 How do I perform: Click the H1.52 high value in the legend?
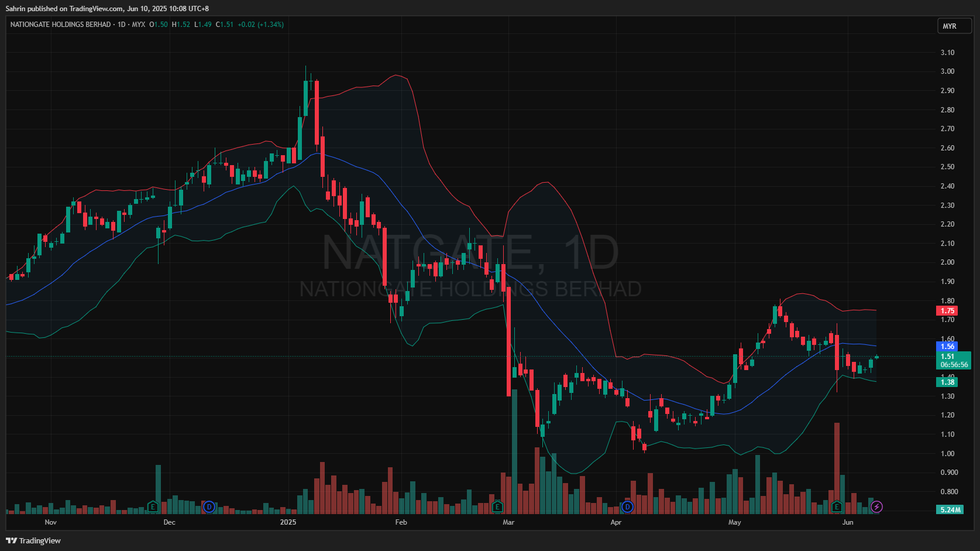(x=181, y=25)
